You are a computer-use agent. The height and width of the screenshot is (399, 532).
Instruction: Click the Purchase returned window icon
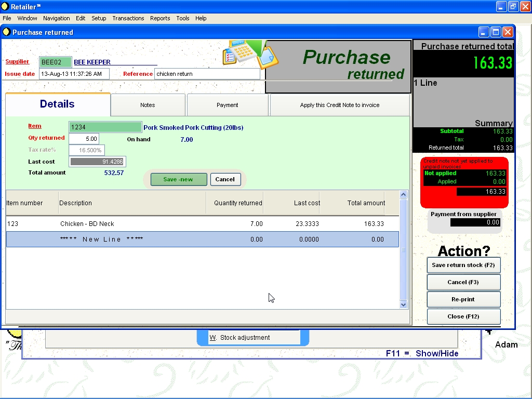(7, 32)
